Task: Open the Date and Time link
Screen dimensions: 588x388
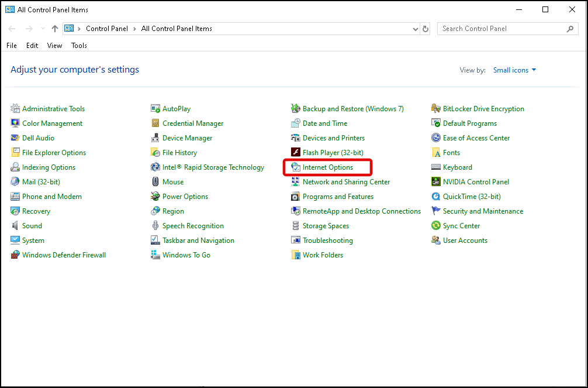Action: 325,123
